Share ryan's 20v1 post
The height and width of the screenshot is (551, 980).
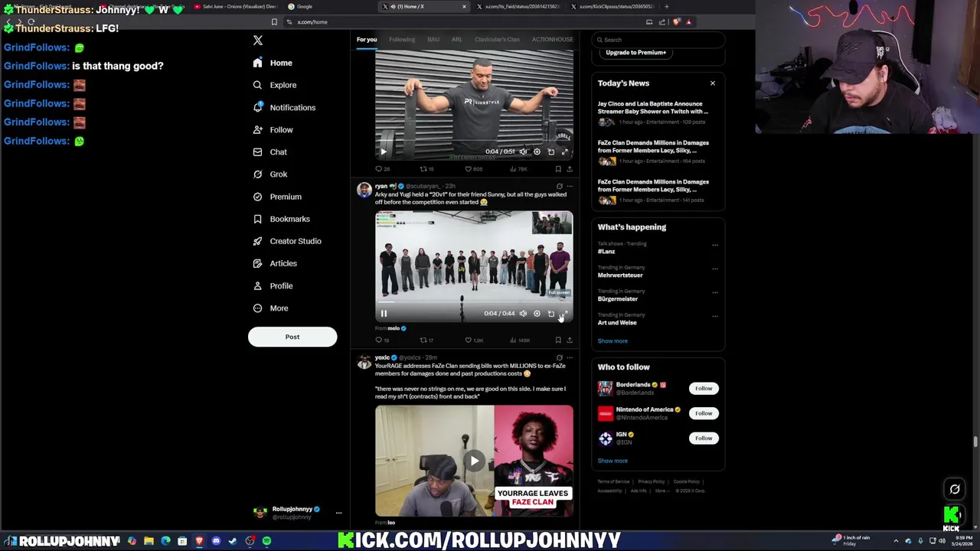(569, 340)
